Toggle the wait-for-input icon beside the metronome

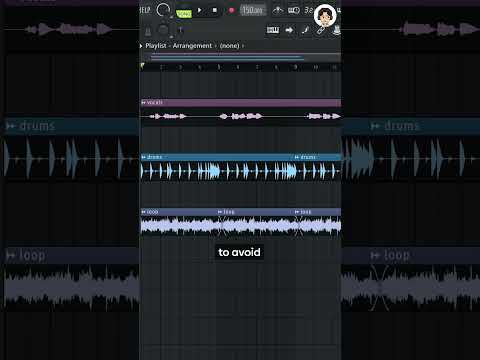click(294, 10)
